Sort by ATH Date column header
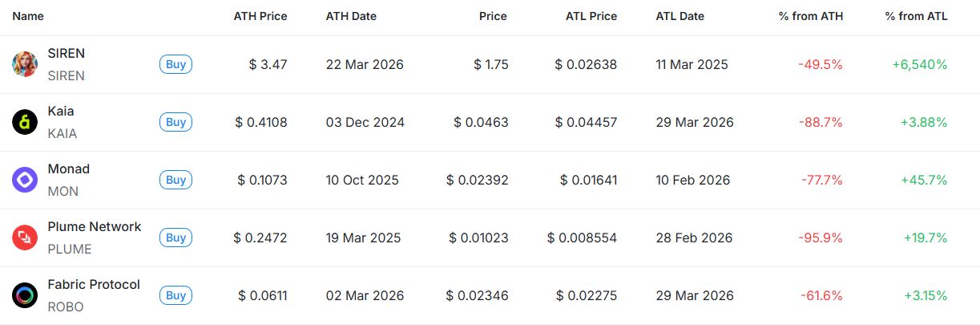The height and width of the screenshot is (325, 980). [351, 16]
